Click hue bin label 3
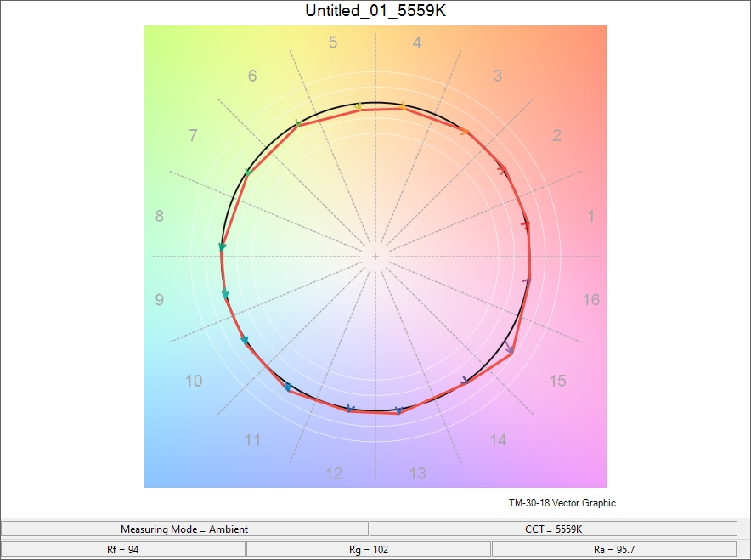Viewport: 751px width, 560px height. point(498,76)
